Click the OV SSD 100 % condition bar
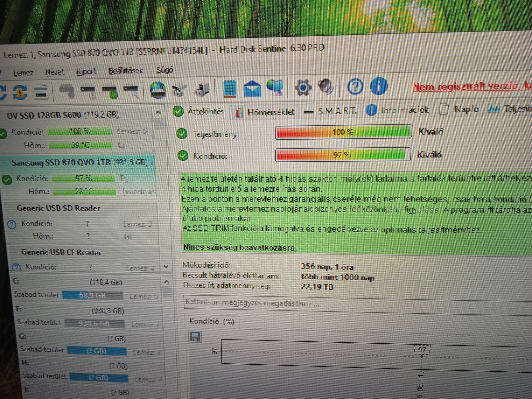This screenshot has height=399, width=532. 80,131
